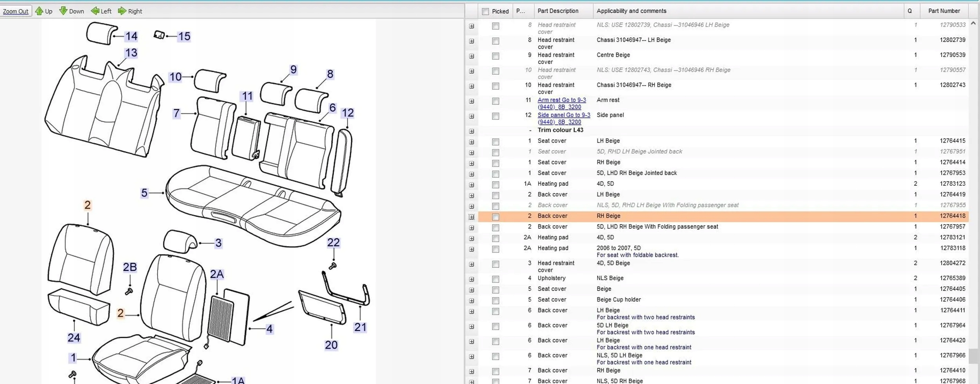Check the box for part 12764415
The image size is (980, 384).
(495, 142)
